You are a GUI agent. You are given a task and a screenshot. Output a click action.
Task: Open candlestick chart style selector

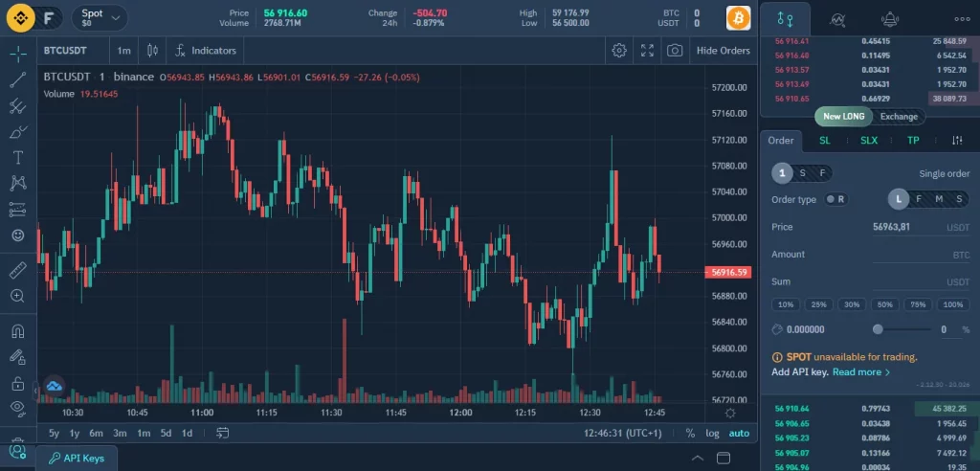pyautogui.click(x=152, y=51)
